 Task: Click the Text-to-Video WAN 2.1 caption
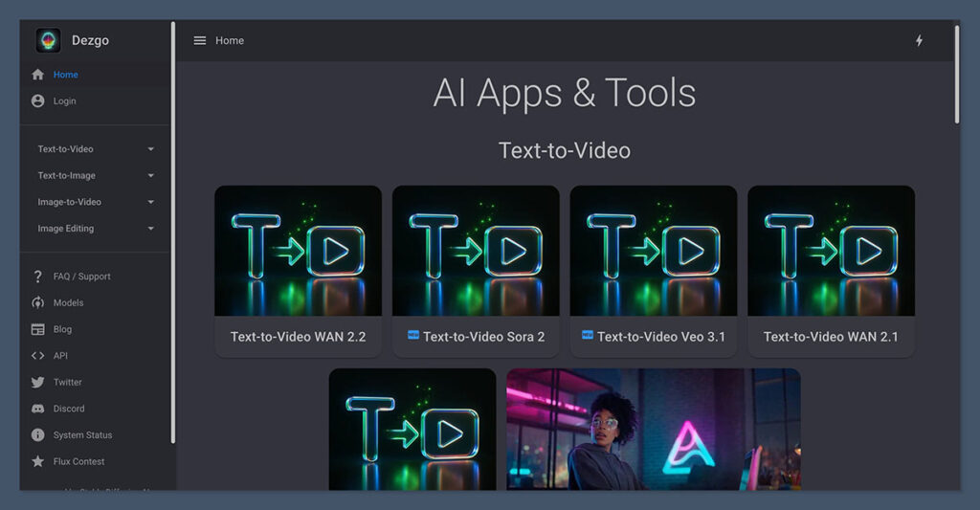tap(832, 337)
